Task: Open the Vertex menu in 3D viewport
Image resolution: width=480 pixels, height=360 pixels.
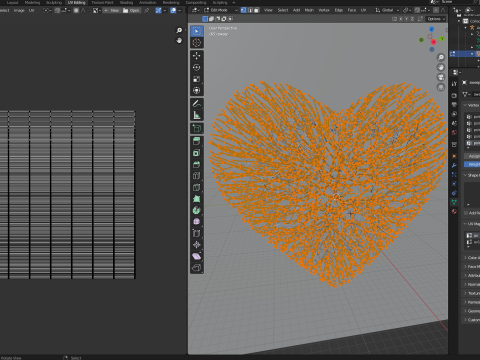Action: pyautogui.click(x=324, y=10)
